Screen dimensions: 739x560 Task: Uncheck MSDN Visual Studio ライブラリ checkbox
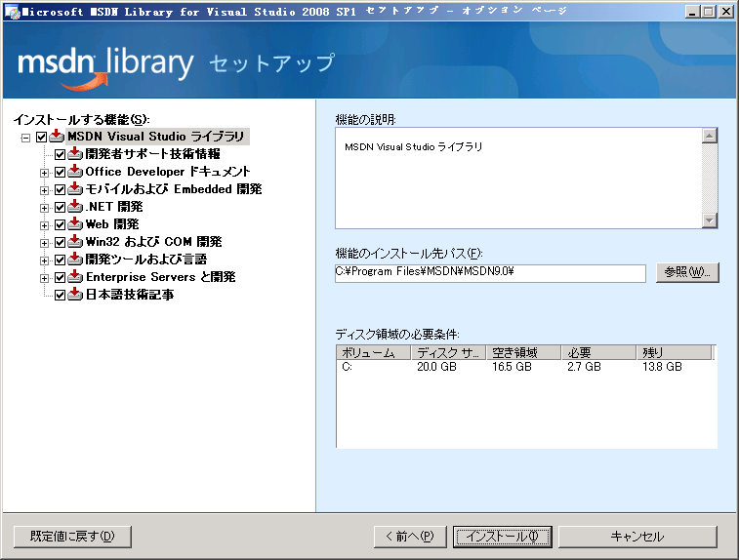[x=41, y=137]
